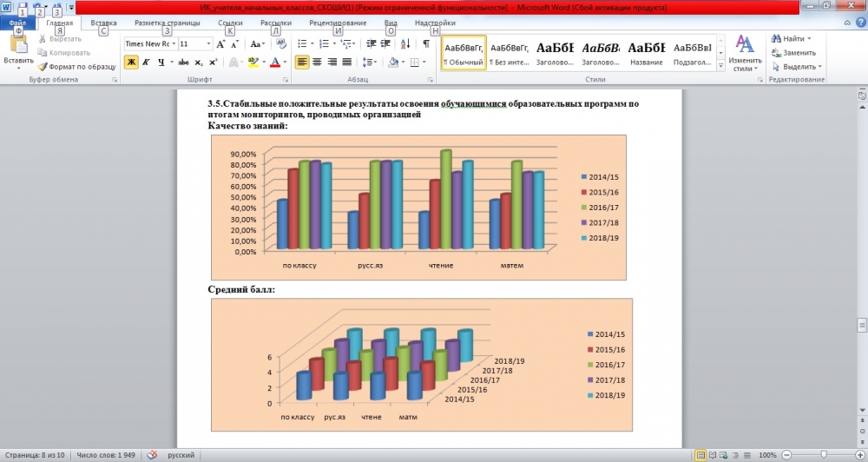868x462 pixels.
Task: Switch to outline view
Action: [x=736, y=455]
